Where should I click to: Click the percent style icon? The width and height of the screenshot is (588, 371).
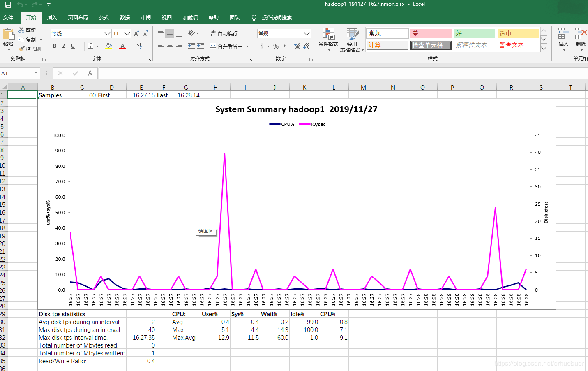click(x=276, y=46)
